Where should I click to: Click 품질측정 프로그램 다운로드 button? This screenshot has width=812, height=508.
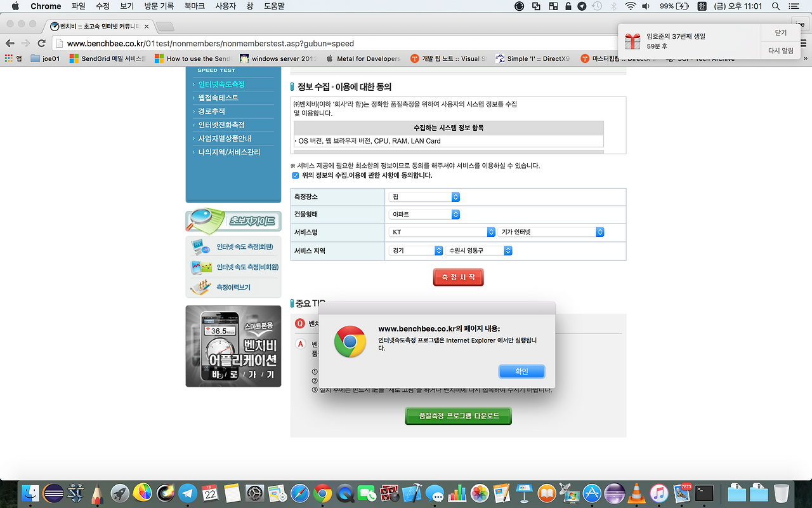coord(458,417)
